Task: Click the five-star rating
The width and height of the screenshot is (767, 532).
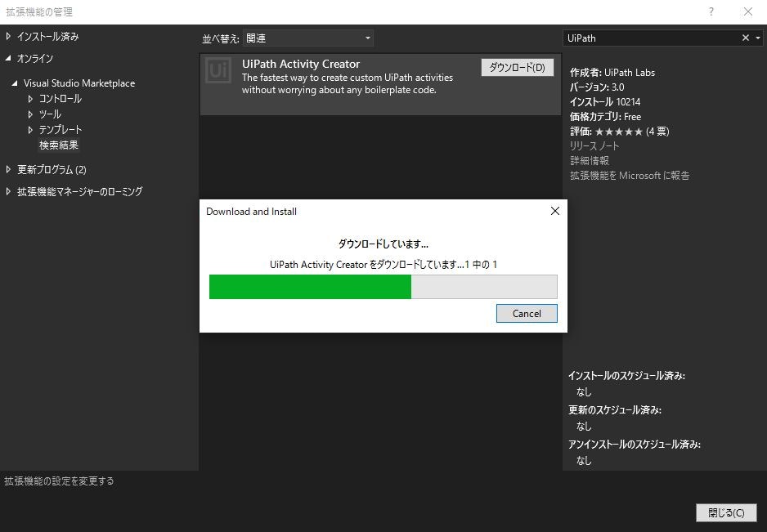Action: coord(618,132)
